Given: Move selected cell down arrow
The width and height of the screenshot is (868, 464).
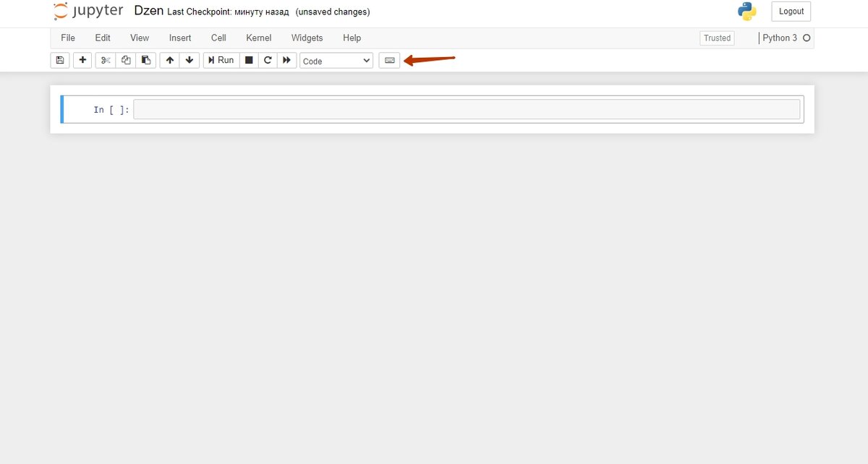Looking at the screenshot, I should click(190, 61).
